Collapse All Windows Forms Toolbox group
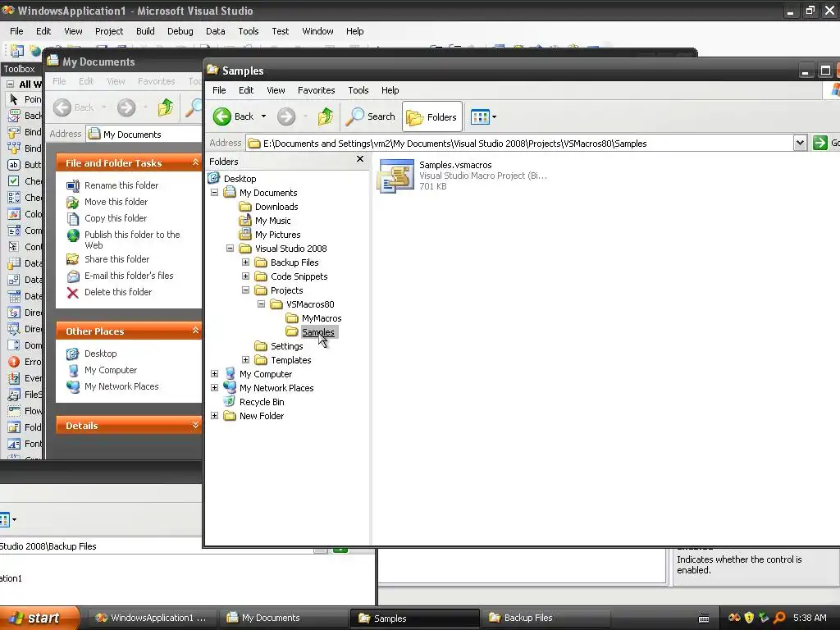840x630 pixels. [x=10, y=84]
